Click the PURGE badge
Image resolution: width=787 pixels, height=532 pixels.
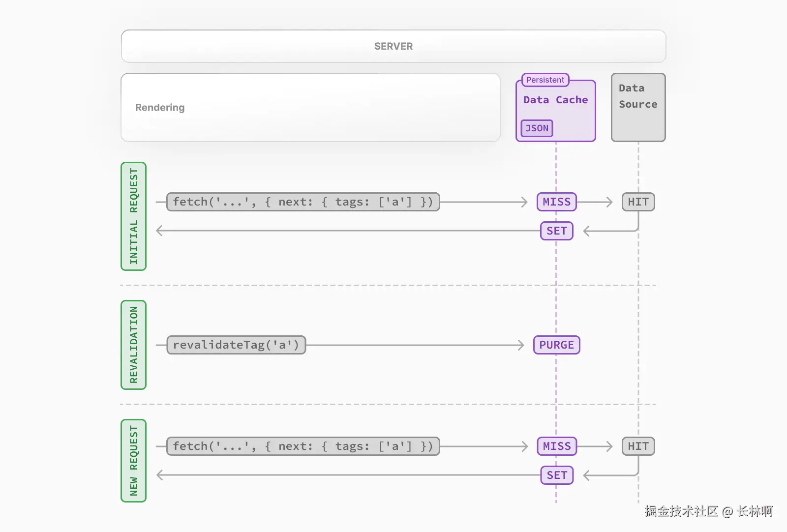[556, 345]
